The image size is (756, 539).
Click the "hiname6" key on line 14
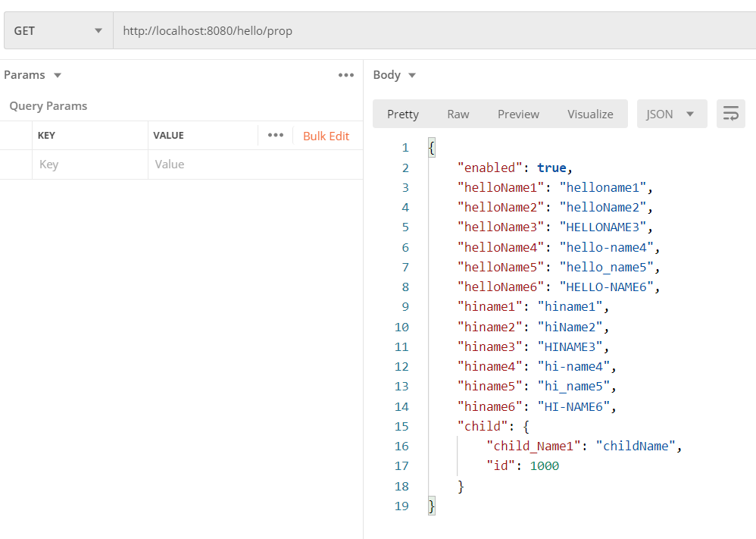[490, 407]
